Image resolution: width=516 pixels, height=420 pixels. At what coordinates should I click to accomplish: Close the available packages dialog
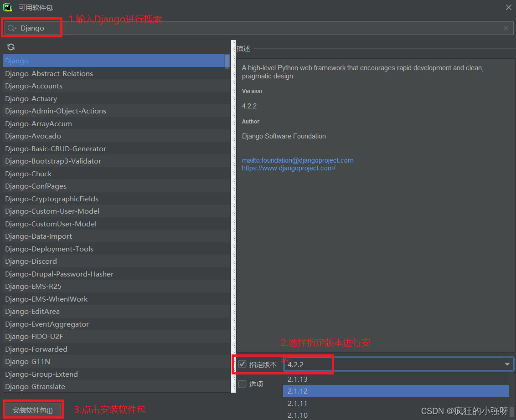[508, 7]
